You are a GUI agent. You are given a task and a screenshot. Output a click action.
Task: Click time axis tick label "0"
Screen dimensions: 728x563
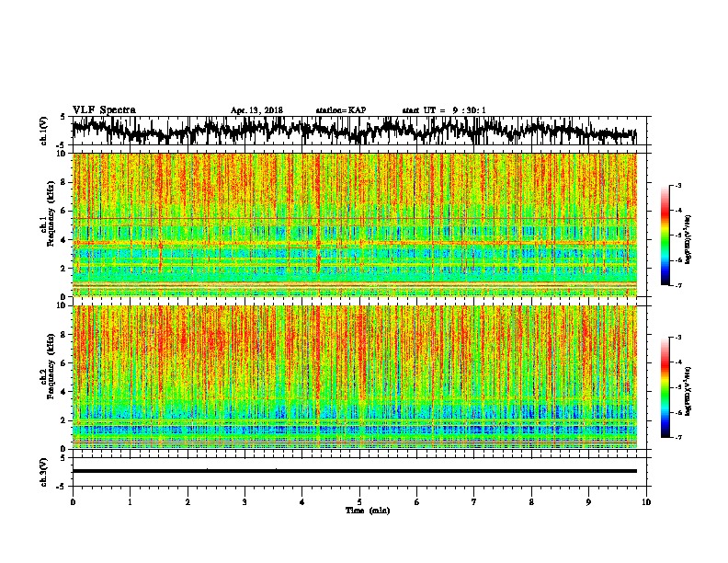73,501
